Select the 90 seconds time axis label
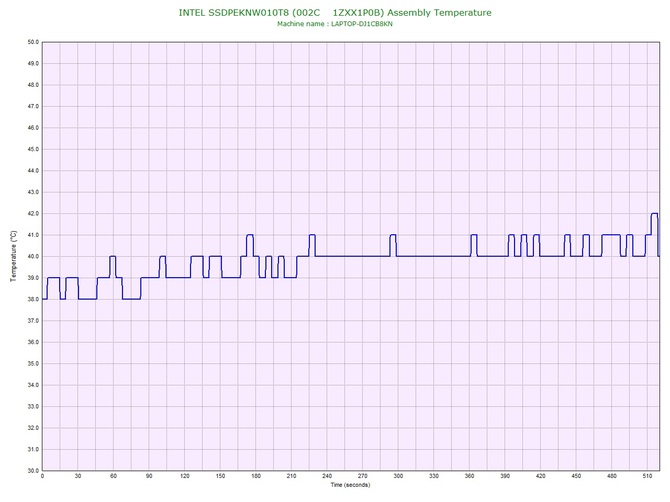This screenshot has height=502, width=670. point(149,476)
